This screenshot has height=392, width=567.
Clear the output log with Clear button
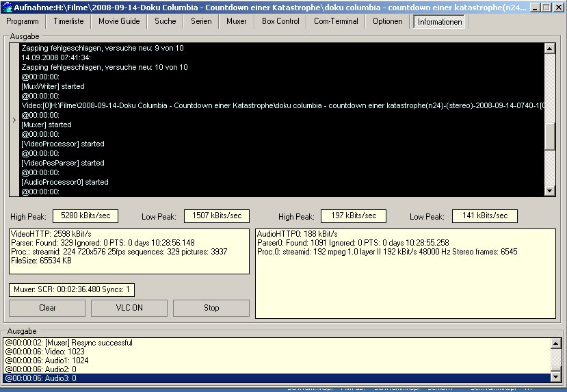tap(47, 308)
